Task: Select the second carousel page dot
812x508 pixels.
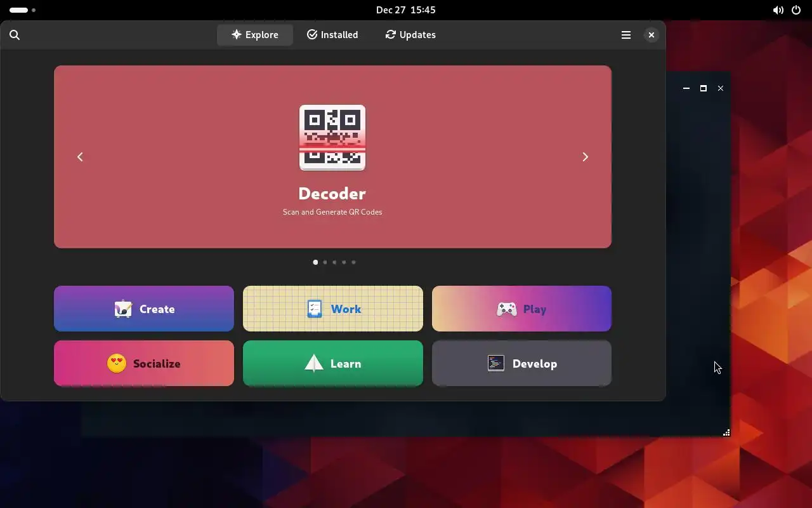Action: (325, 262)
